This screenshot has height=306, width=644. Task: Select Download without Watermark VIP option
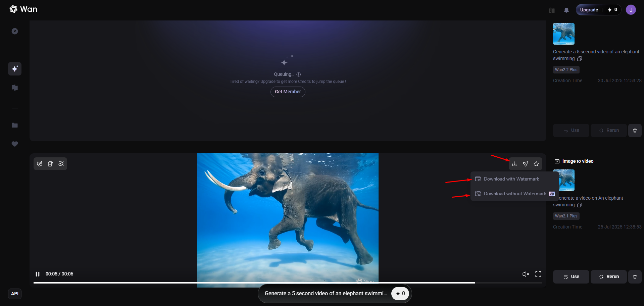515,194
